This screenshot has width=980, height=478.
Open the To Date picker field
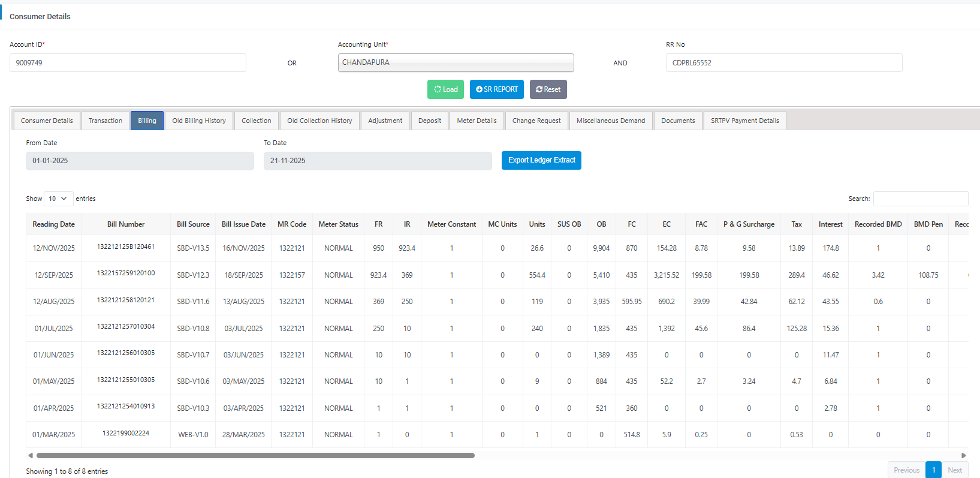(x=378, y=161)
